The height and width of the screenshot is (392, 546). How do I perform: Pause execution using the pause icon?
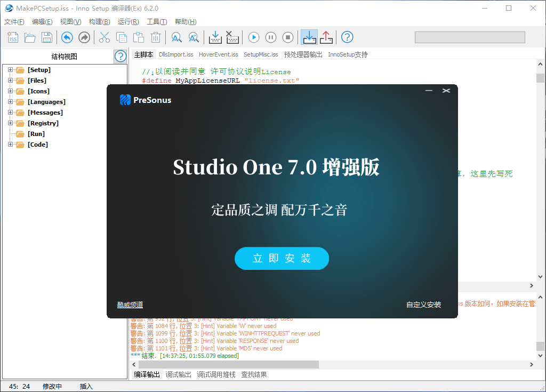[x=271, y=37]
